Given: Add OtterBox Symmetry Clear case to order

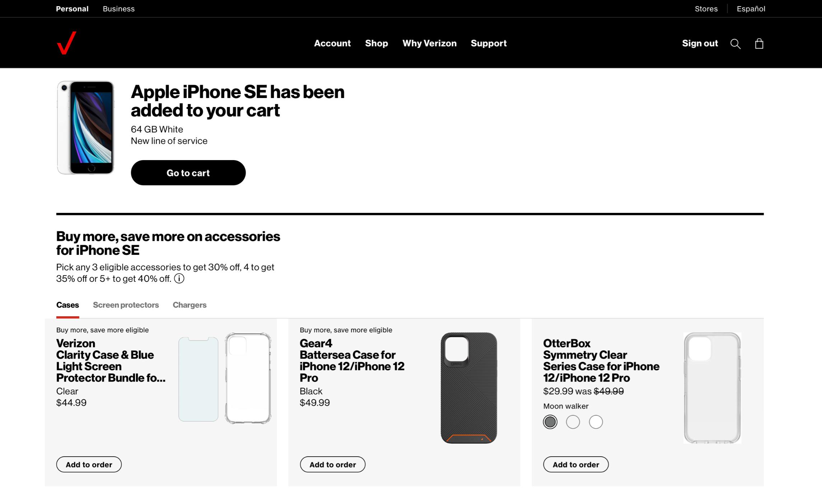Looking at the screenshot, I should click(x=576, y=465).
